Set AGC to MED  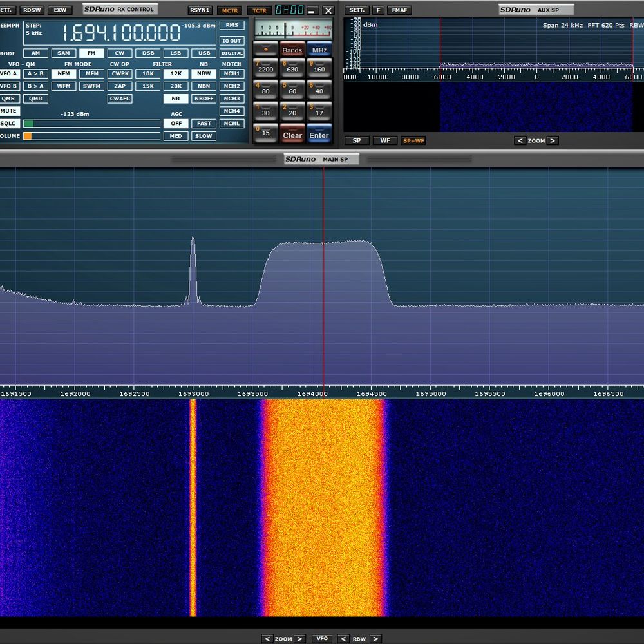point(176,136)
